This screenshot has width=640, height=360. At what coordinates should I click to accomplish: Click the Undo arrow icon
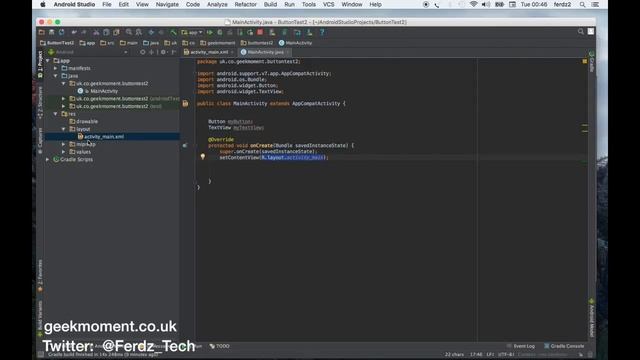pyautogui.click(x=74, y=32)
